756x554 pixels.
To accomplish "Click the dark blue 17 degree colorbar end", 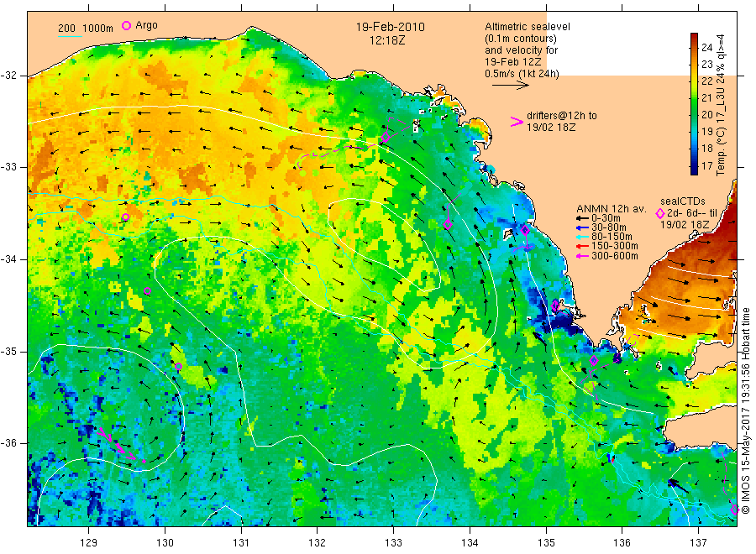I will point(694,169).
